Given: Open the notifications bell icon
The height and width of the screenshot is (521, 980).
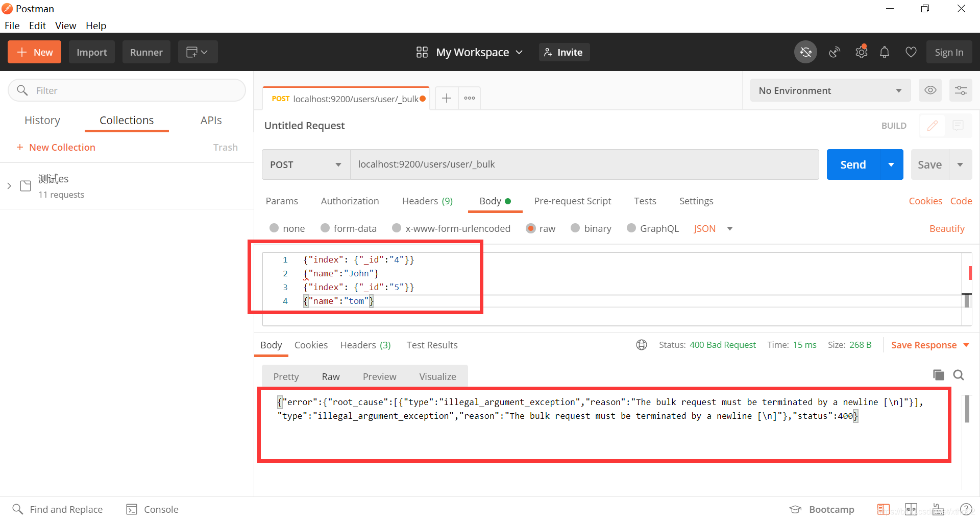Looking at the screenshot, I should coord(885,52).
